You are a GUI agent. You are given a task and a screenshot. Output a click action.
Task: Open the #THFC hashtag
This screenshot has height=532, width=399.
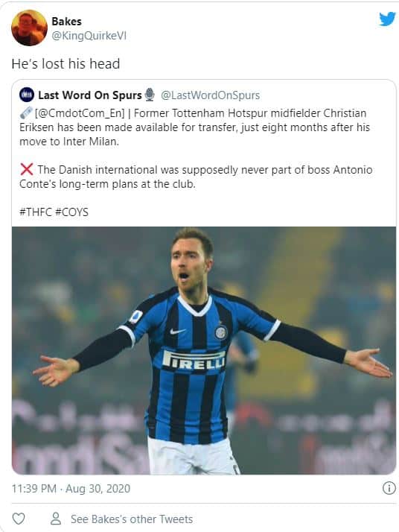(x=36, y=212)
